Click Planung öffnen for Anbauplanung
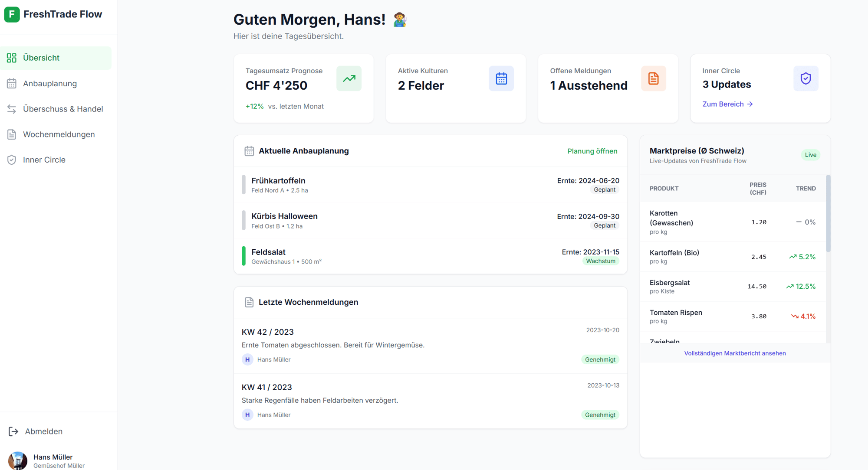The image size is (868, 470). pos(592,151)
